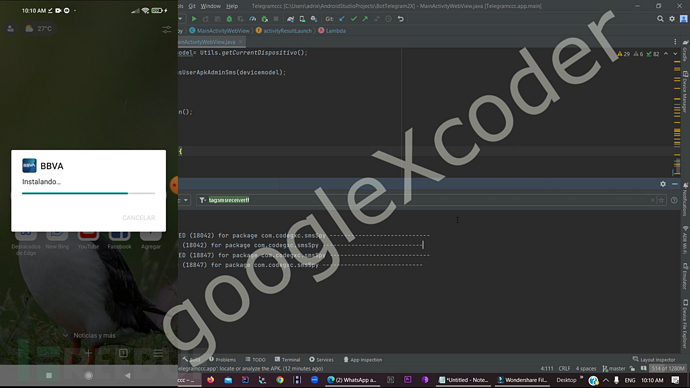The width and height of the screenshot is (690, 388).
Task: Toggle read-only lock icon in status bar
Action: (632, 368)
